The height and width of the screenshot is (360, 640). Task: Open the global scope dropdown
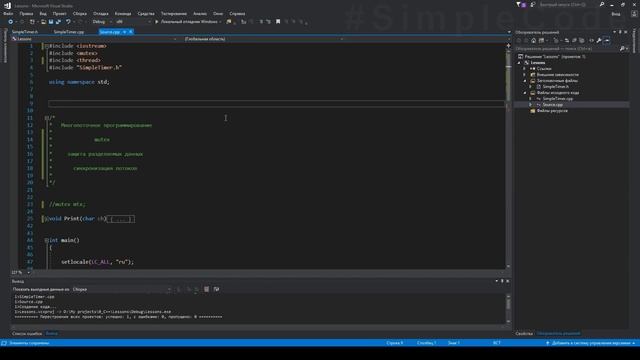pyautogui.click(x=263, y=39)
